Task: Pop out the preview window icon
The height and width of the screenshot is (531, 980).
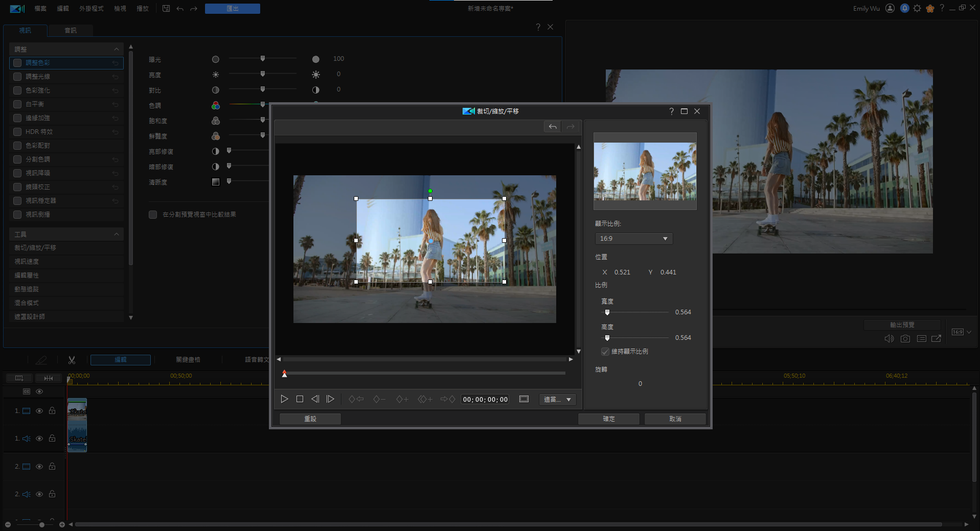Action: point(937,338)
